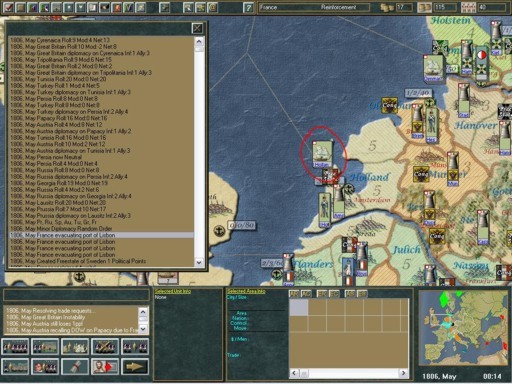Click event log scrollbar up arrow
The image size is (512, 384).
point(199,41)
